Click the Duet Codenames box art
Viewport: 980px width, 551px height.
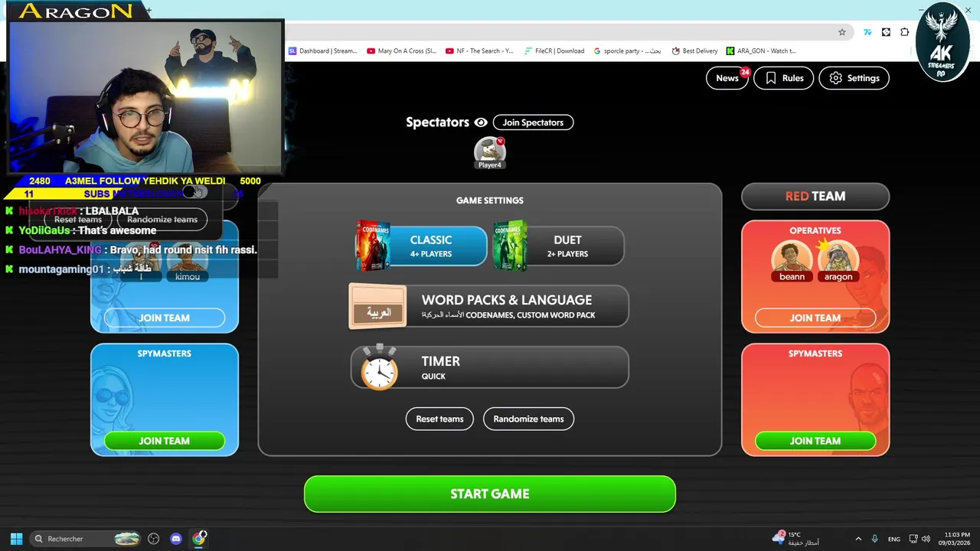(511, 246)
